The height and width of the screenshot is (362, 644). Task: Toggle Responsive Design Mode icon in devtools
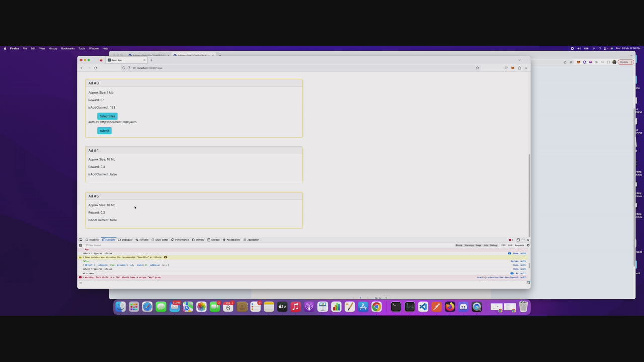(x=518, y=240)
